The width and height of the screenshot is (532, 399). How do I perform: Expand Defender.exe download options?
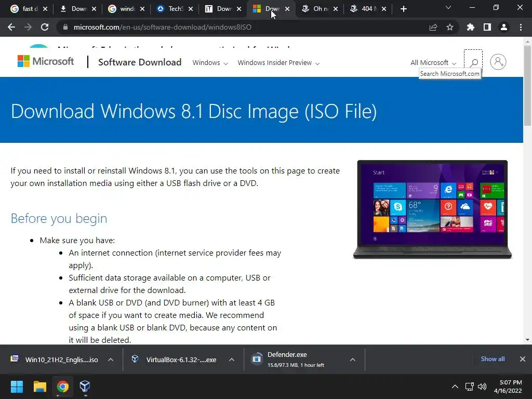[x=353, y=360]
